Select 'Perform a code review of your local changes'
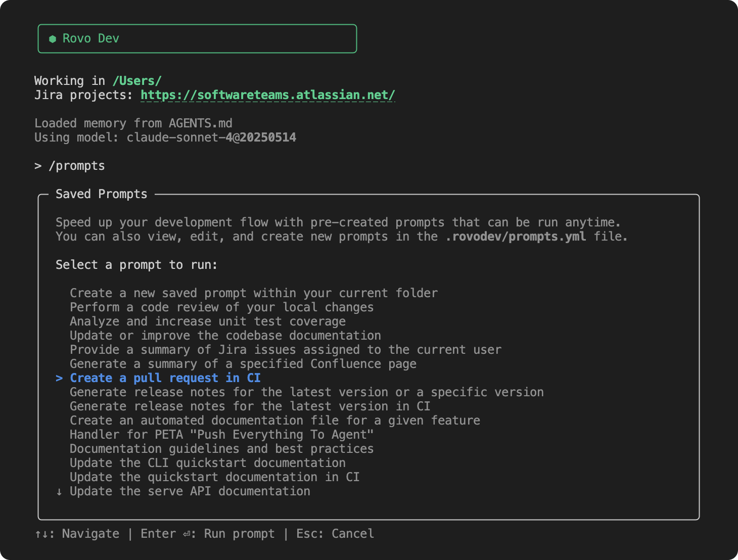Image resolution: width=738 pixels, height=560 pixels. point(221,307)
